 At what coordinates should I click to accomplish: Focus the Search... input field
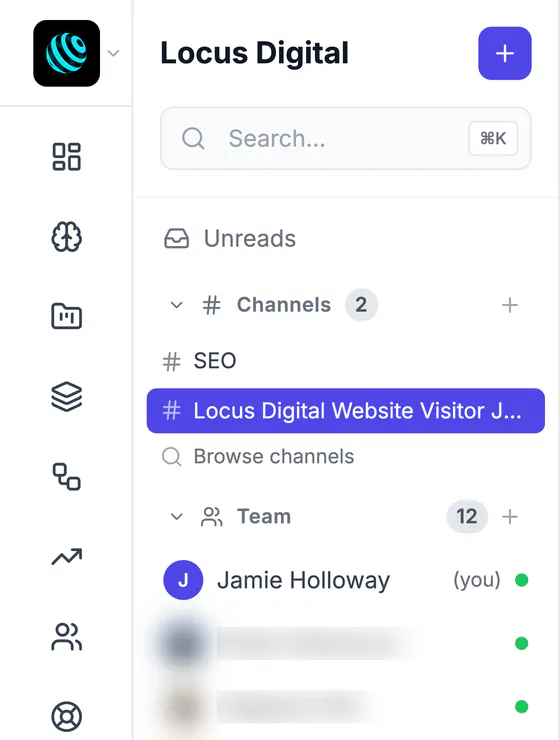[x=346, y=138]
